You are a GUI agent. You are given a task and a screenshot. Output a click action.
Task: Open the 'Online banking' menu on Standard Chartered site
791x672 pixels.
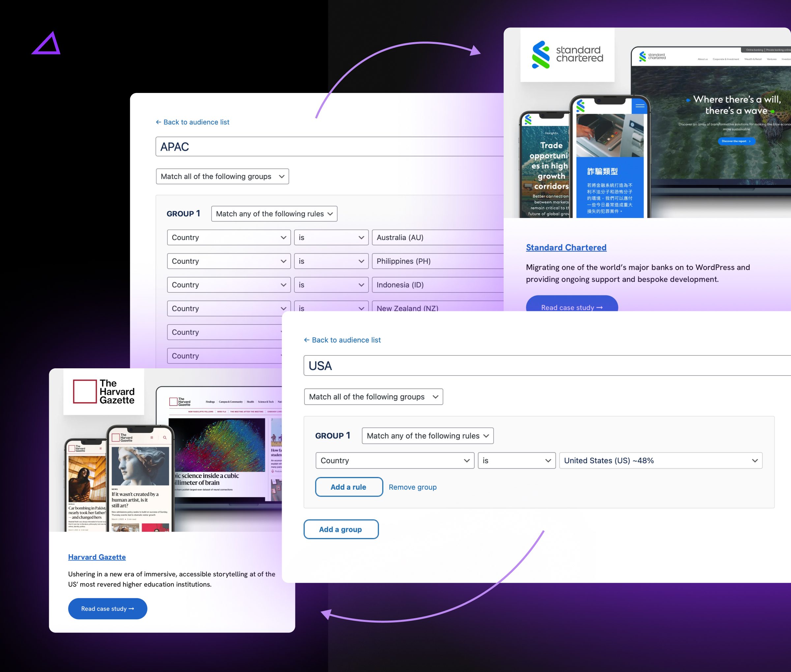pyautogui.click(x=755, y=50)
